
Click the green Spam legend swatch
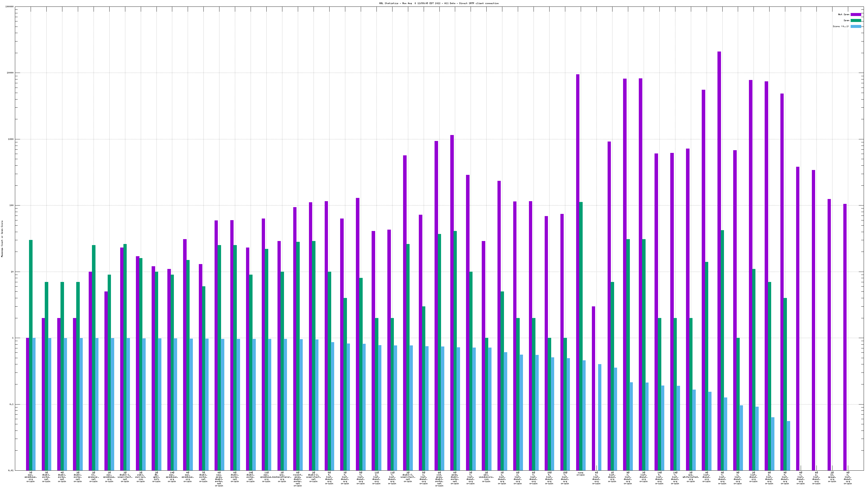856,21
